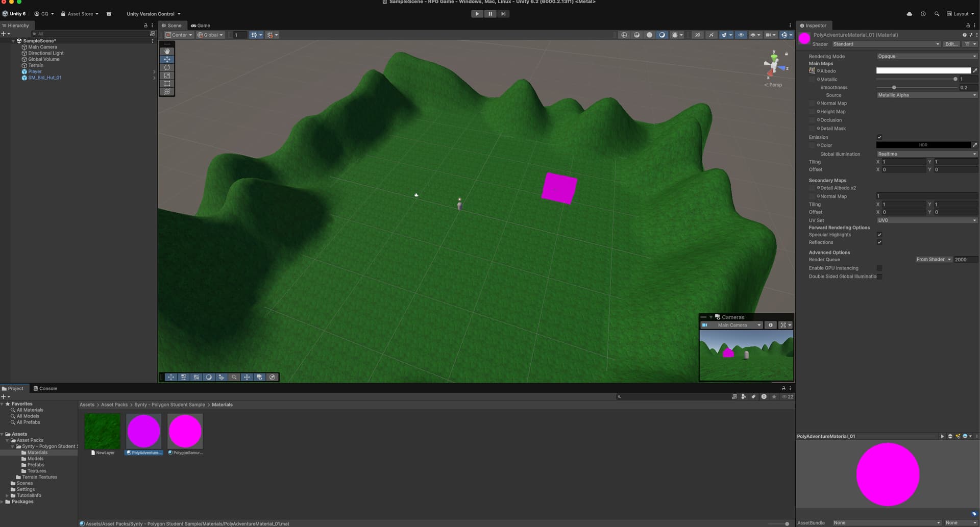Select the combined Transform tool
Viewport: 980px width, 527px height.
point(167,92)
